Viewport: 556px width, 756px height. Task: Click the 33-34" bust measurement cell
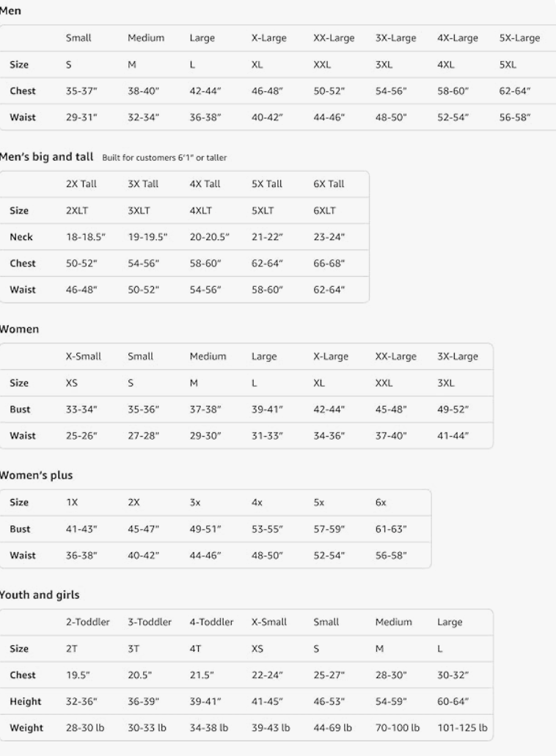pyautogui.click(x=81, y=410)
